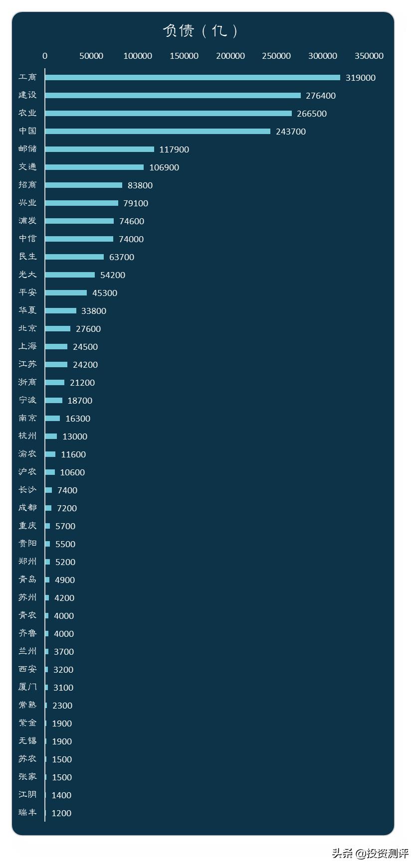
Task: Click the 350000 axis tick label
Action: pyautogui.click(x=369, y=56)
